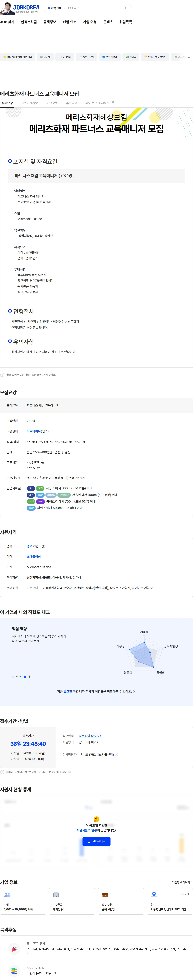Select the 대기업 tag chip
Image resolution: width=193 pixels, height=980 pixels.
pos(45,57)
